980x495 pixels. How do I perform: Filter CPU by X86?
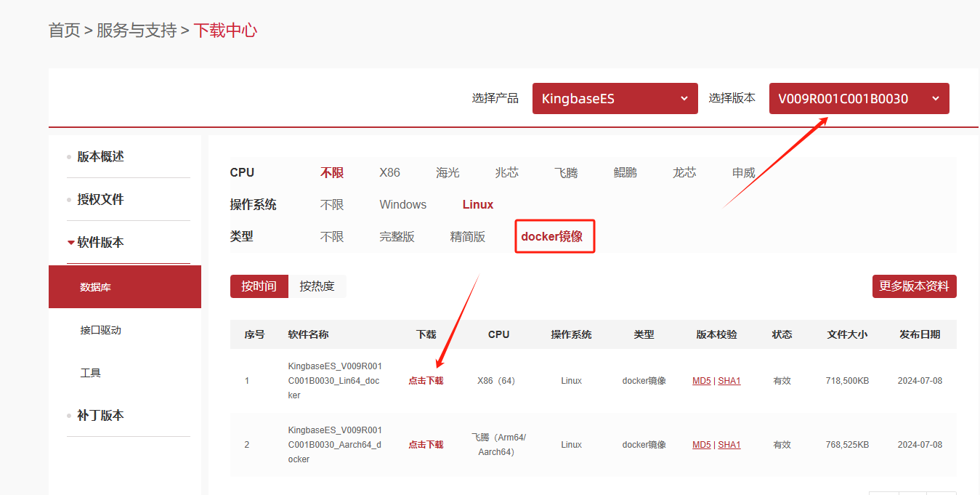[x=389, y=173]
